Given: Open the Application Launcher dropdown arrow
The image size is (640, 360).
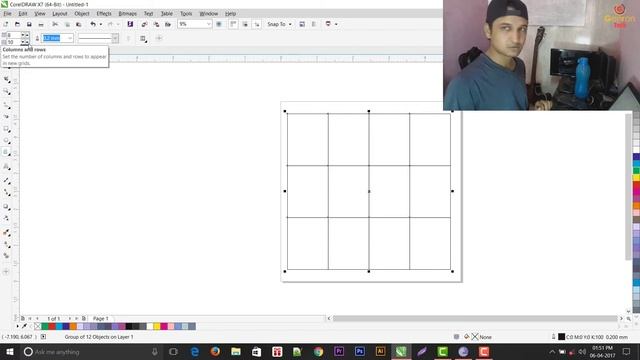Looking at the screenshot, I should click(336, 24).
